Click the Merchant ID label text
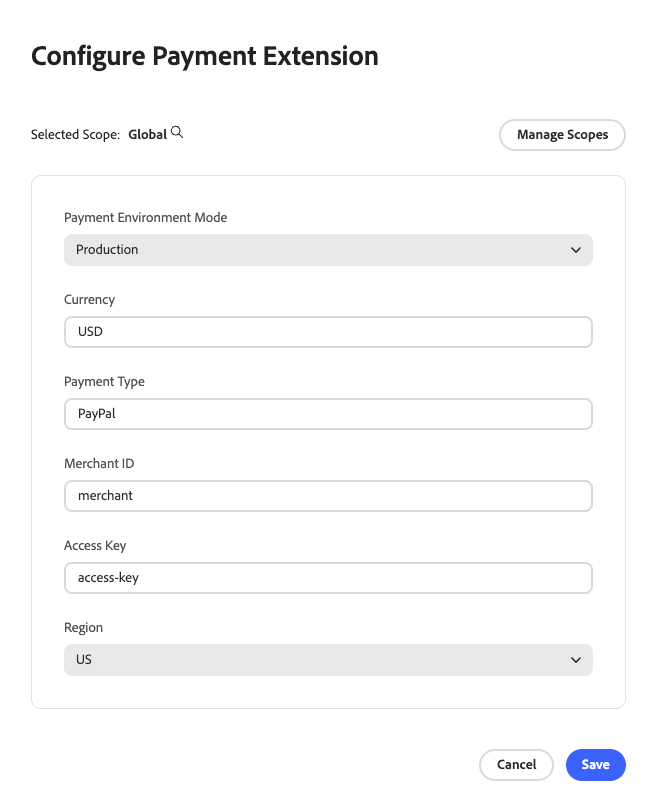660x807 pixels. click(x=99, y=464)
